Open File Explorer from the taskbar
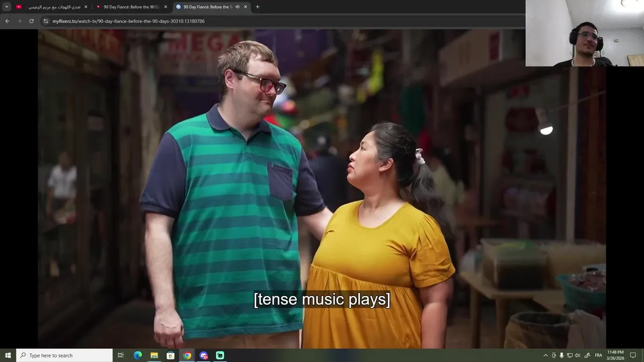Image resolution: width=644 pixels, height=362 pixels. pos(154,355)
